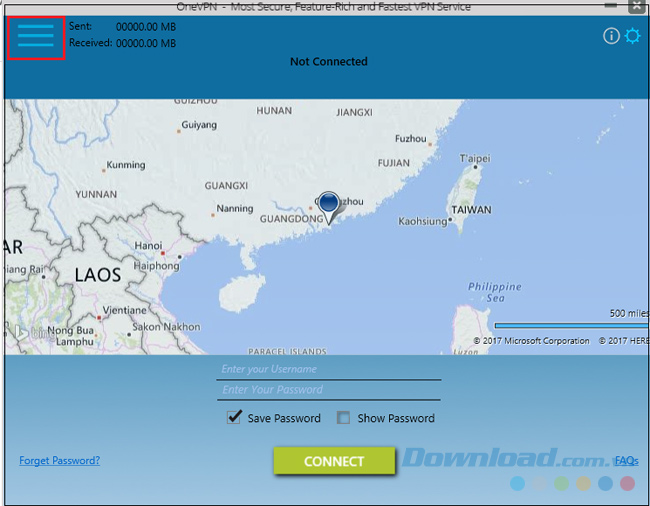Open the FAQs link
Viewport: 650px width, 506px height.
[626, 460]
